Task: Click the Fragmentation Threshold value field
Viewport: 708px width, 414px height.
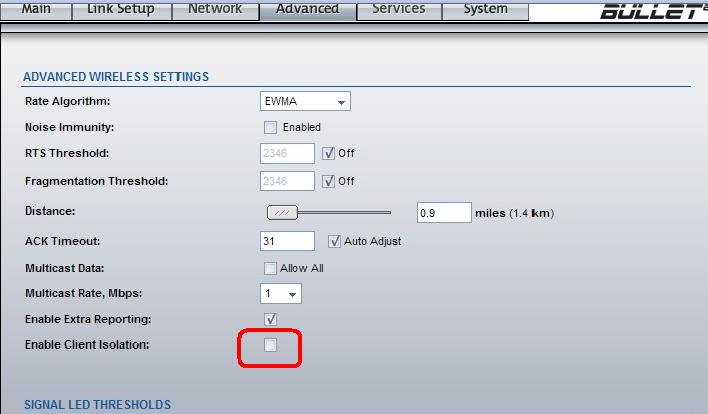Action: point(287,181)
